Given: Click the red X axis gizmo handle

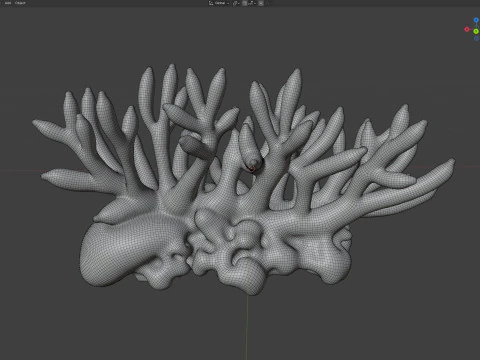Looking at the screenshot, I should pyautogui.click(x=467, y=29).
